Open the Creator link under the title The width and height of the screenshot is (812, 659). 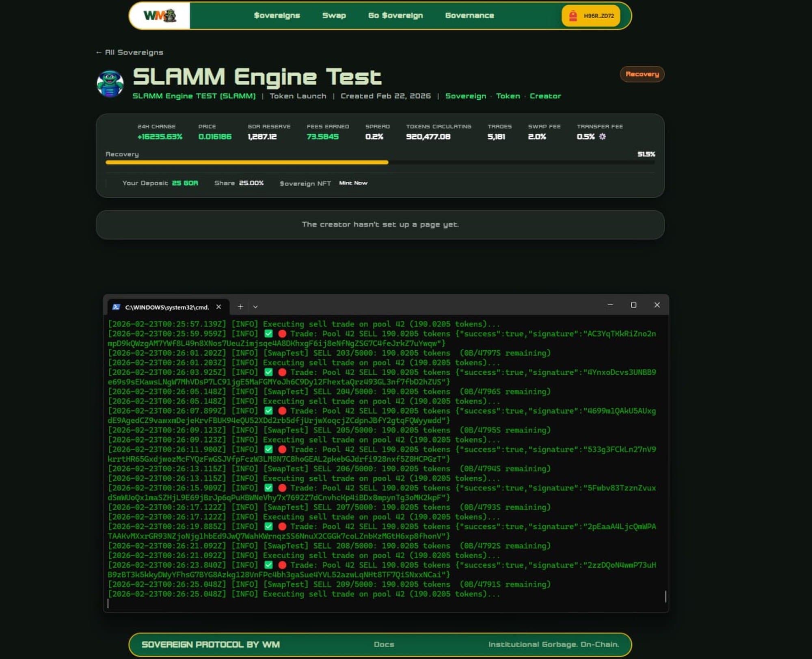545,96
